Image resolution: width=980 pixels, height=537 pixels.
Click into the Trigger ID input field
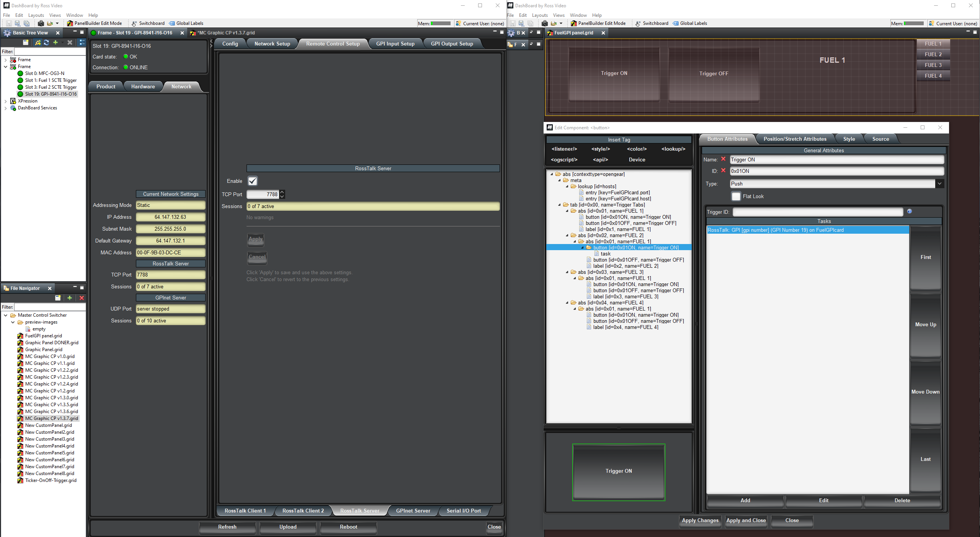(818, 212)
